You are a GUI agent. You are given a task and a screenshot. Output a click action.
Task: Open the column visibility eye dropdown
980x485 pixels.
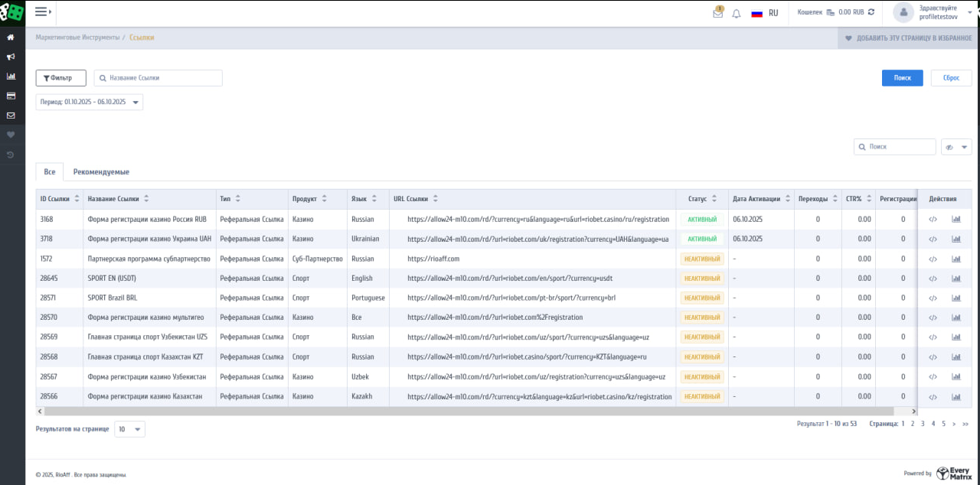point(956,147)
